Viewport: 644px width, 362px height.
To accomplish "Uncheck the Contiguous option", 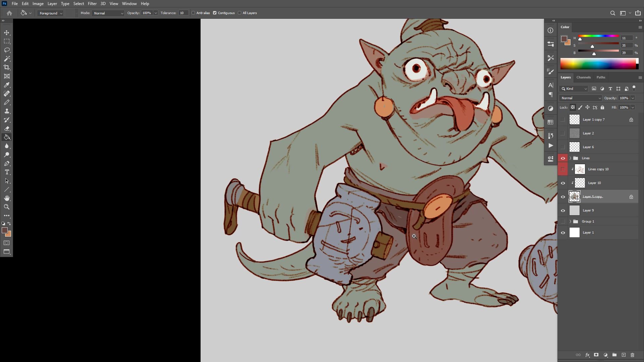I will 215,13.
